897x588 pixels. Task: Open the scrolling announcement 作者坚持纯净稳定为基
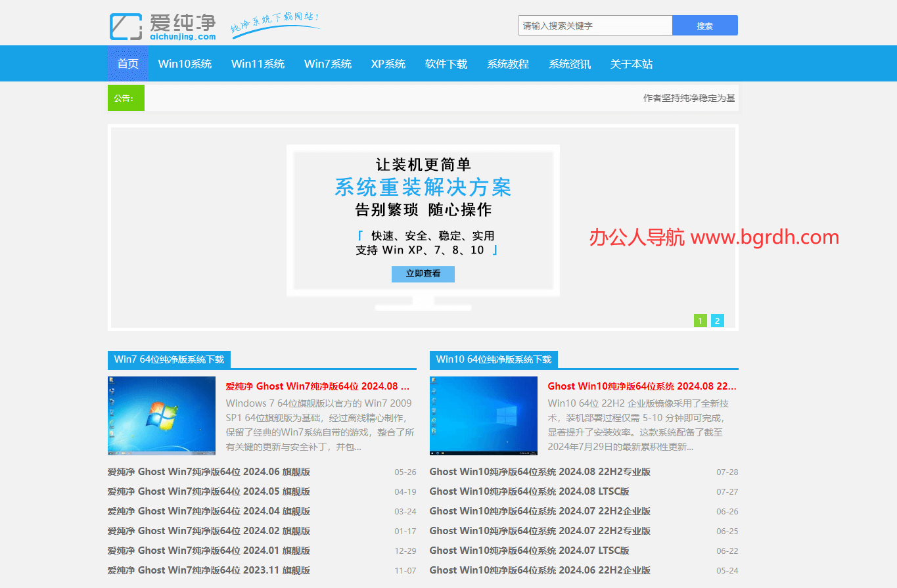click(689, 98)
